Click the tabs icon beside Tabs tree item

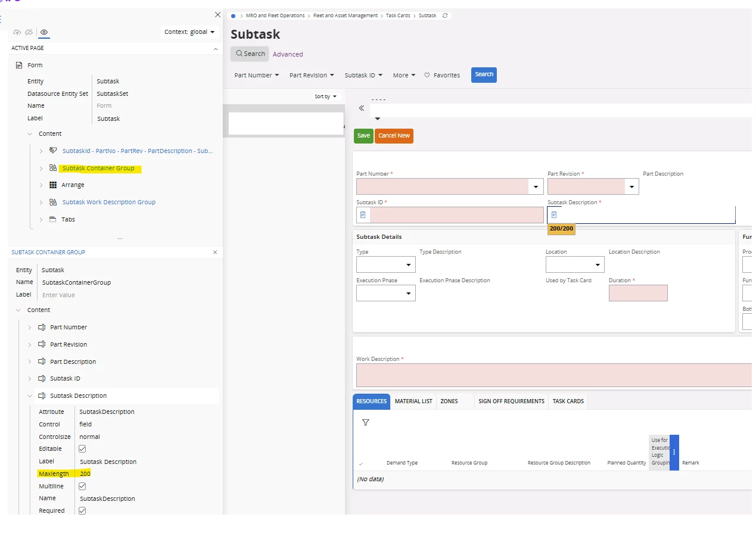point(53,219)
